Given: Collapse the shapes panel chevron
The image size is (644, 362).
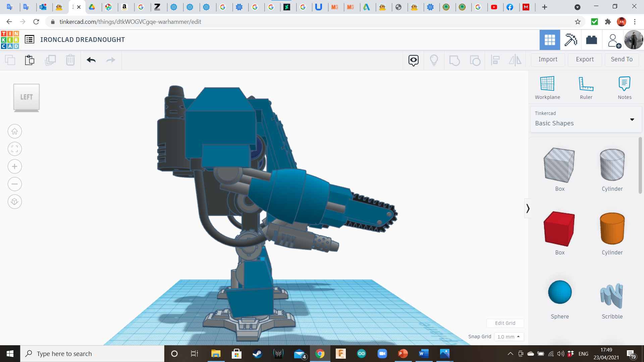Looking at the screenshot, I should (528, 208).
